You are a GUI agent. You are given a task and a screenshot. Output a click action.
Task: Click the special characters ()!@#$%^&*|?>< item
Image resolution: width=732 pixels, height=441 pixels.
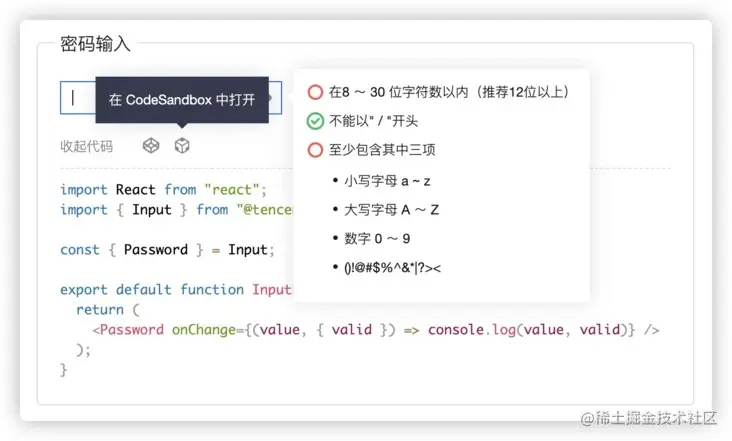point(392,267)
